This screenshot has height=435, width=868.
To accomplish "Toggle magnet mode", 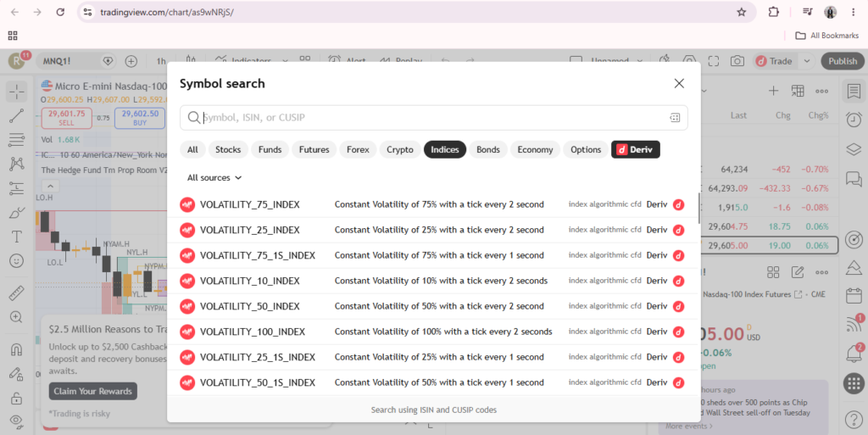I will point(17,349).
